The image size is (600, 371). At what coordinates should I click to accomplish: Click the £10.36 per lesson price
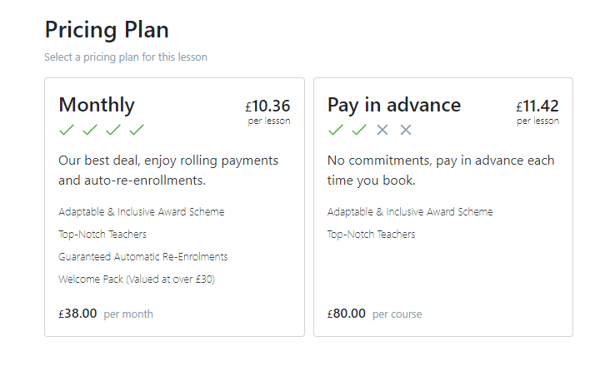pos(268,111)
